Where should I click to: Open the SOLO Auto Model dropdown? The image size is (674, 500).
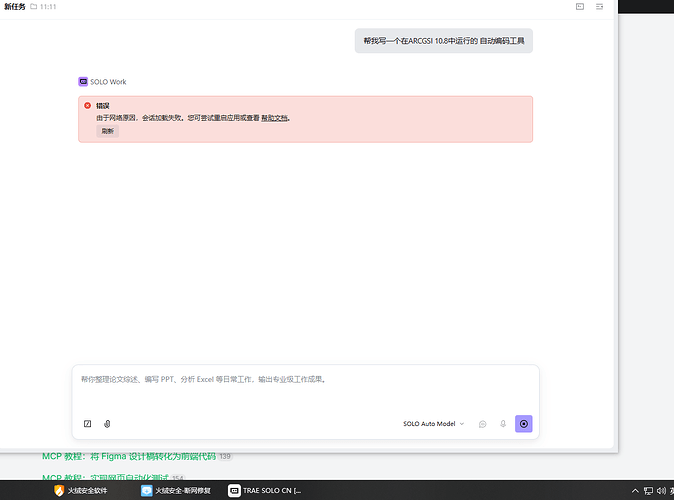pos(433,423)
